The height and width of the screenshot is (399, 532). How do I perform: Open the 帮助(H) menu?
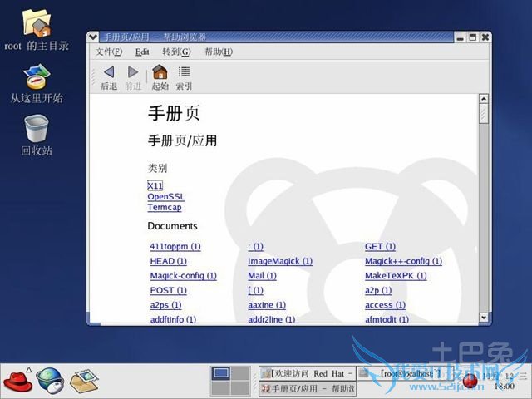[x=219, y=52]
